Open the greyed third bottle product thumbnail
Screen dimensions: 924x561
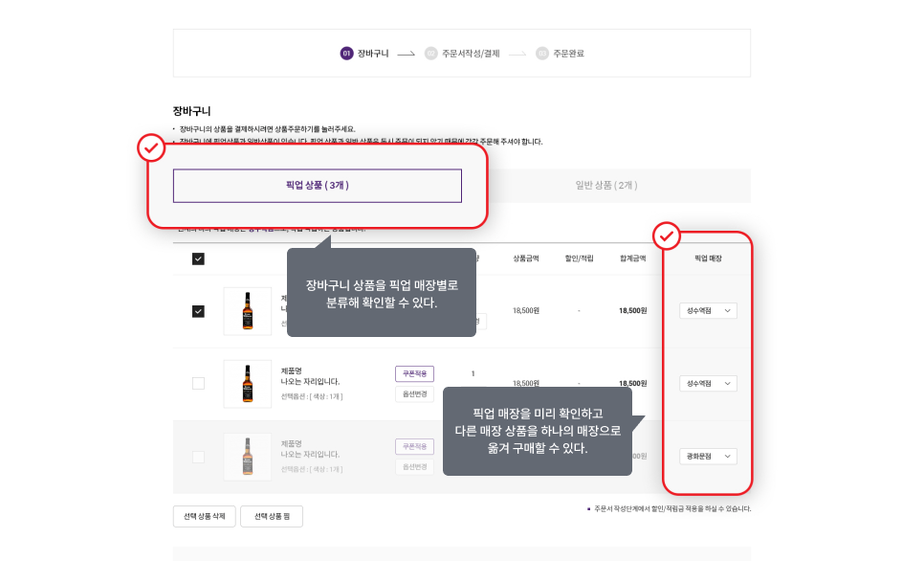[248, 457]
